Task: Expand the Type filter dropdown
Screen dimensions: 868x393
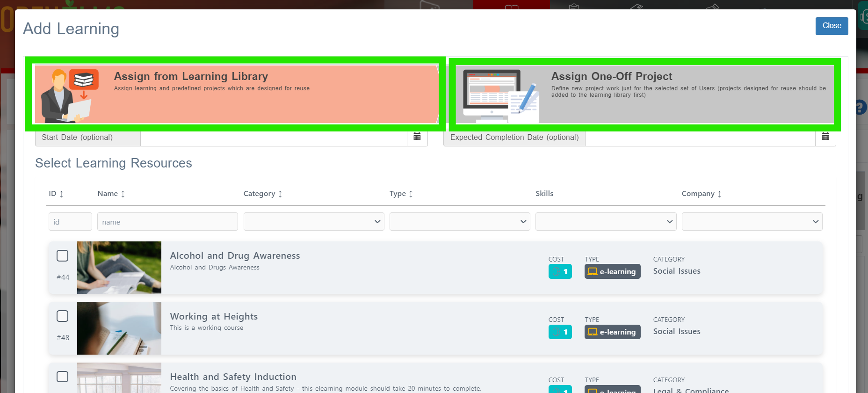Action: tap(460, 222)
